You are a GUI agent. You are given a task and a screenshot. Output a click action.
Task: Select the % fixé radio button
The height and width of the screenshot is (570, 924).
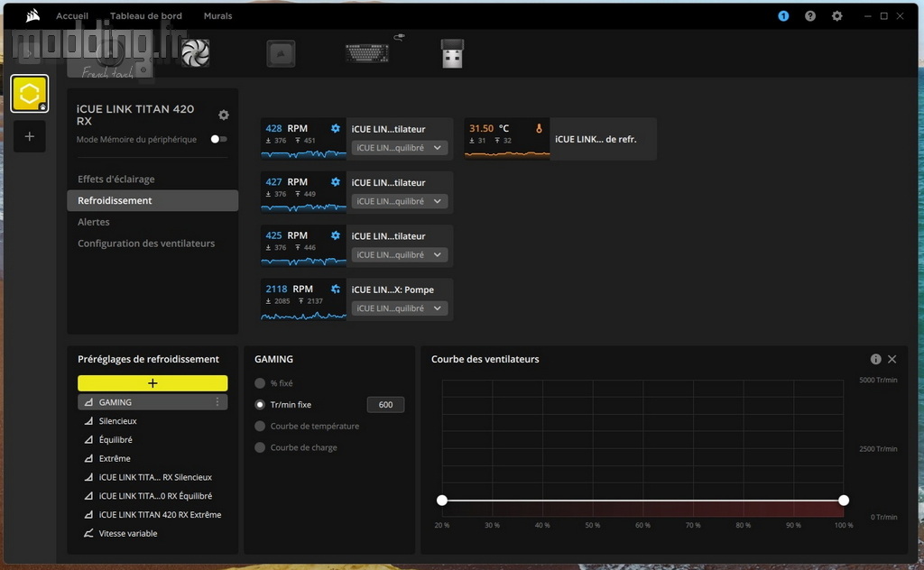coord(260,383)
